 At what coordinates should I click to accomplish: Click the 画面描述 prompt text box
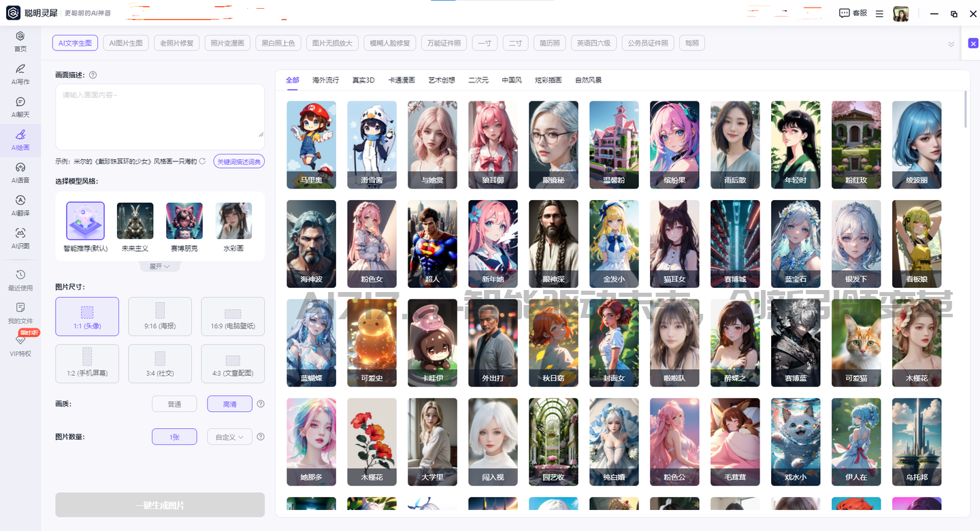pos(160,116)
